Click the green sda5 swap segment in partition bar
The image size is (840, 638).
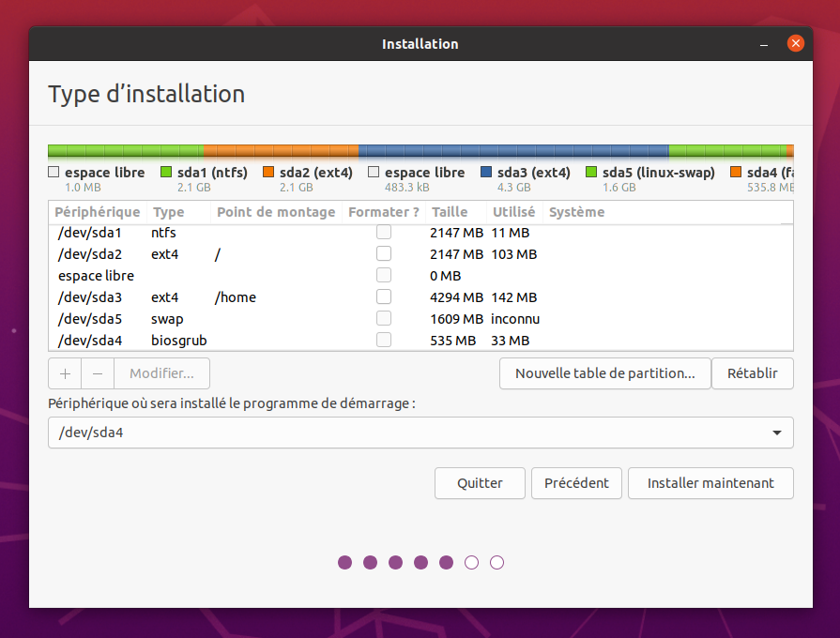(x=727, y=151)
